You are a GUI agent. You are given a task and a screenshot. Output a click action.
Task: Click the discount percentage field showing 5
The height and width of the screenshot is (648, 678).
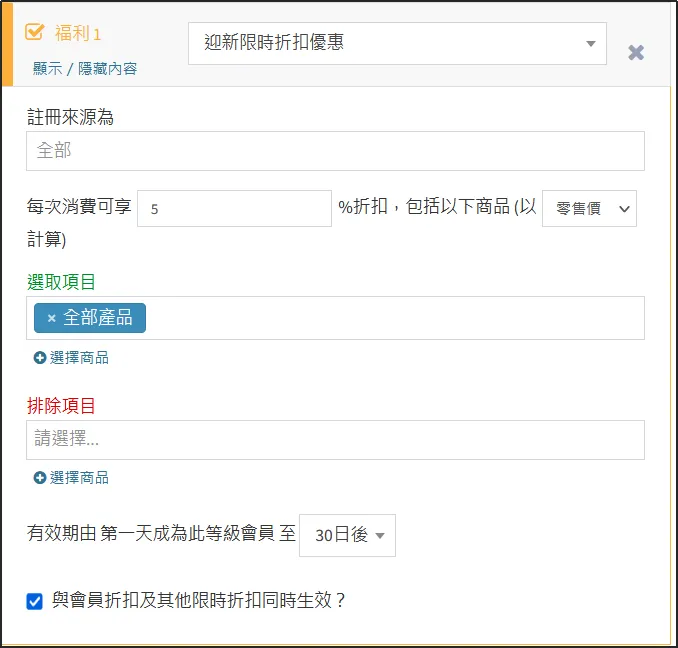click(234, 209)
